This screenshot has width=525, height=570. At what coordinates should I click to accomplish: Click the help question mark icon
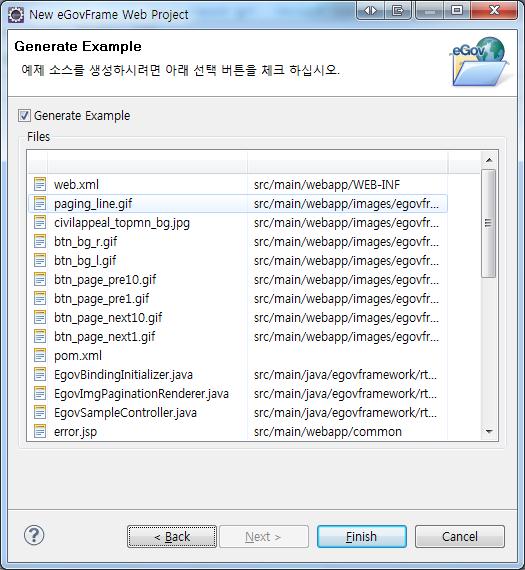click(x=34, y=535)
